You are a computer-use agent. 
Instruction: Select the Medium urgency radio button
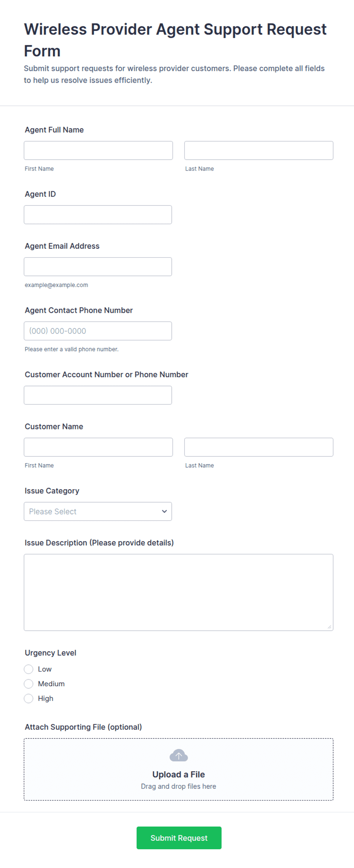[x=29, y=684]
